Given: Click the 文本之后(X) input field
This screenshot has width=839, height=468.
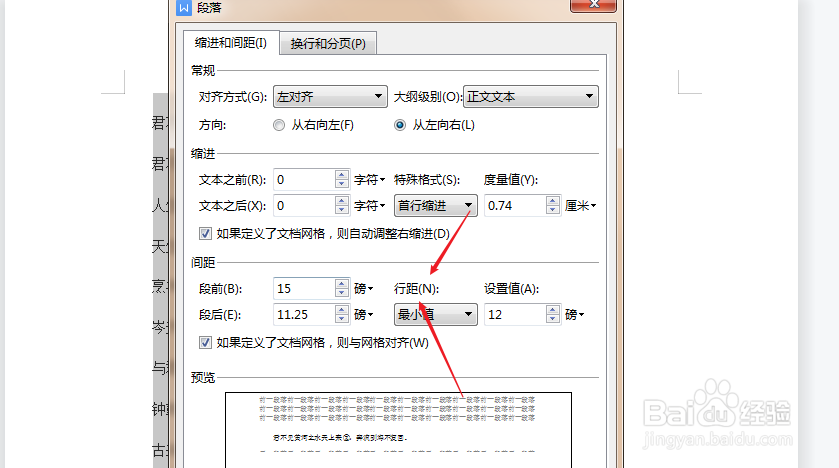Looking at the screenshot, I should pyautogui.click(x=304, y=205).
